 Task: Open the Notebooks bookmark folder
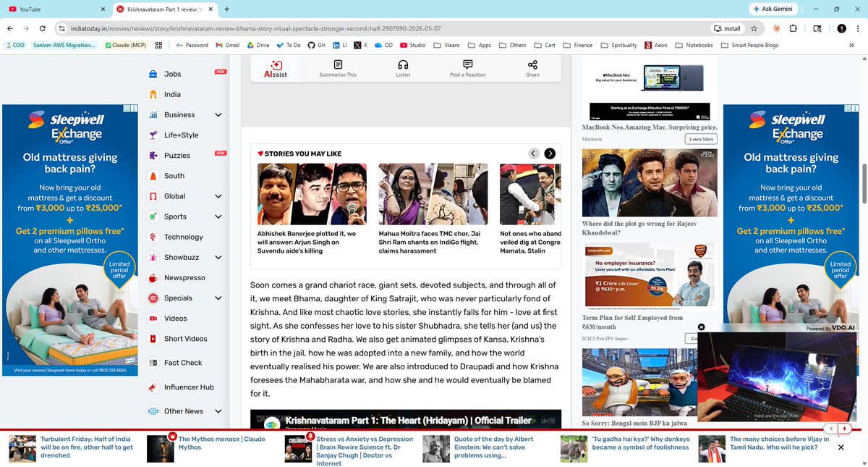click(x=694, y=45)
